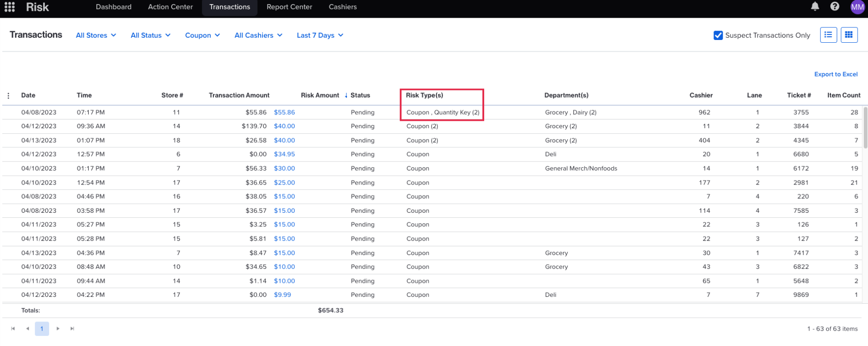The height and width of the screenshot is (346, 868).
Task: Switch to list view layout
Action: coord(828,35)
